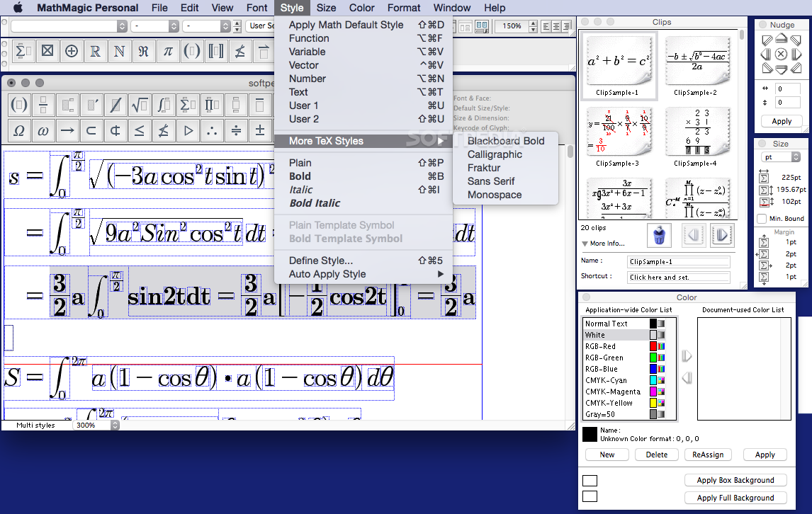Screen dimensions: 812x514
Task: Open the font name combo box
Action: point(69,26)
